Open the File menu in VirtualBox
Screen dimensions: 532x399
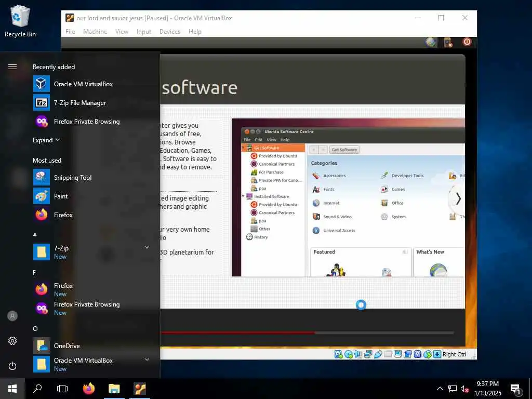click(70, 32)
